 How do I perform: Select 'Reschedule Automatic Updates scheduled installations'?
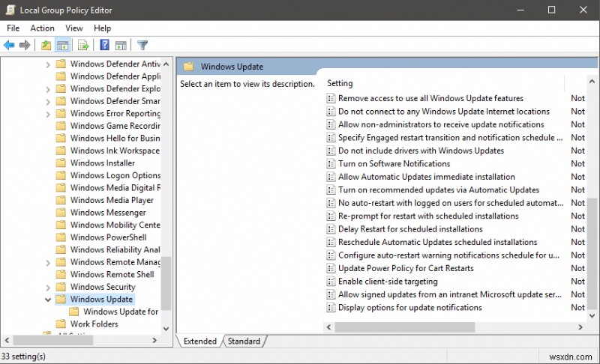tap(437, 242)
